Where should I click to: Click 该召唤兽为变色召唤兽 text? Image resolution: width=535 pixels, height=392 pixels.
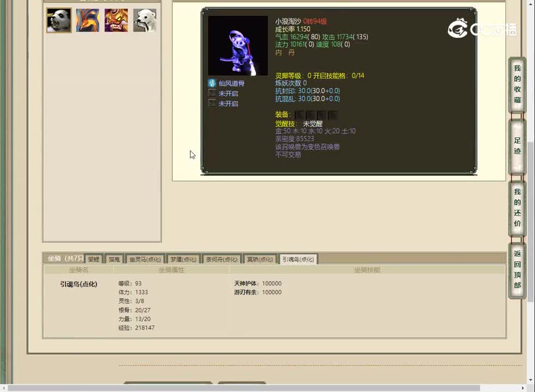307,147
